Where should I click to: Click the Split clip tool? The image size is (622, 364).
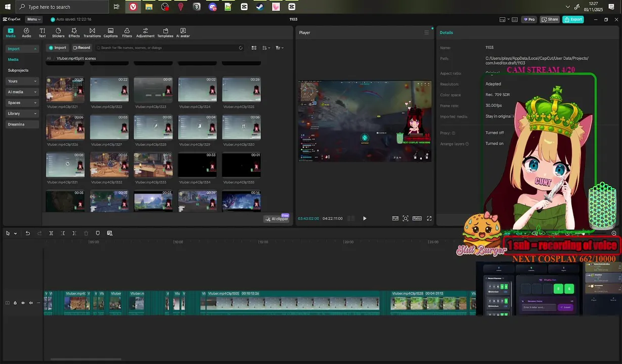pos(51,233)
